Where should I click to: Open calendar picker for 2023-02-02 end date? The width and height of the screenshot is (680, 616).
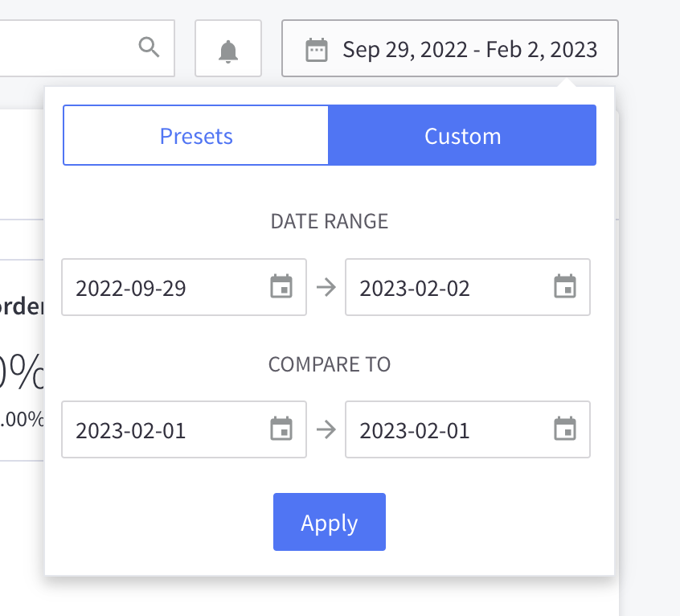pyautogui.click(x=565, y=287)
